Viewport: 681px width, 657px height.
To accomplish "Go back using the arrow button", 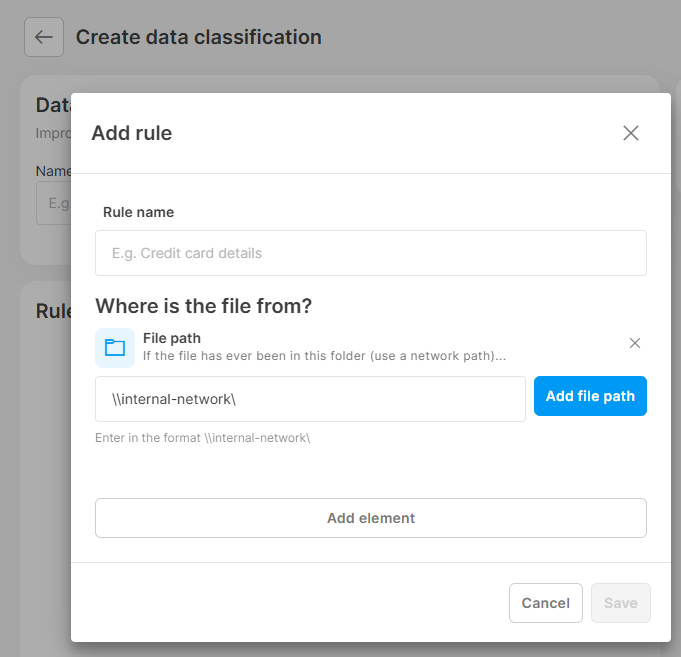I will click(x=44, y=37).
